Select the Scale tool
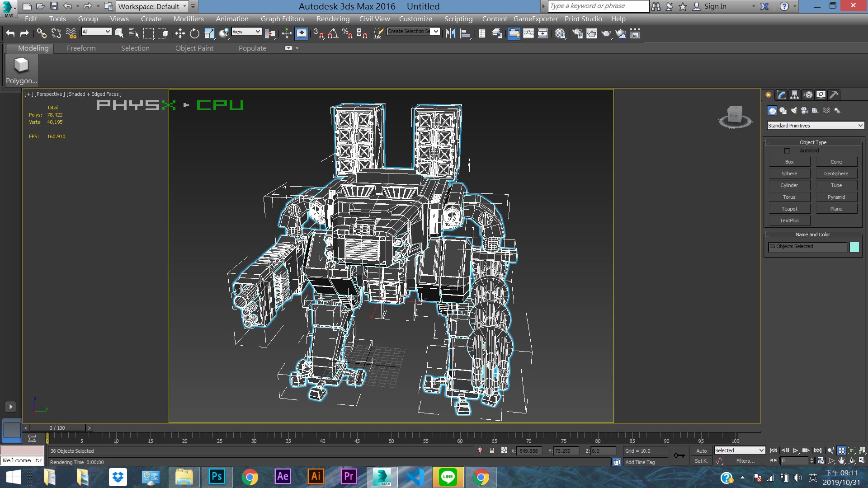Image resolution: width=868 pixels, height=488 pixels. [x=209, y=33]
